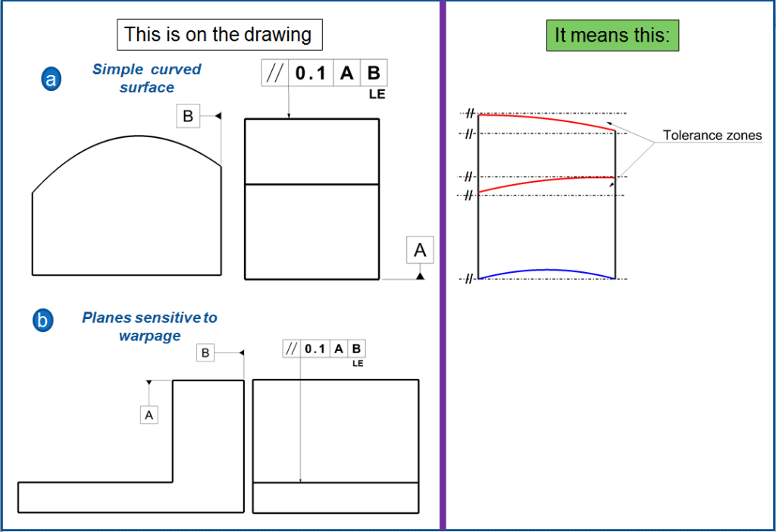Select the parallelism symbol in the smaller tolerance frame
The width and height of the screenshot is (776, 532).
(291, 349)
